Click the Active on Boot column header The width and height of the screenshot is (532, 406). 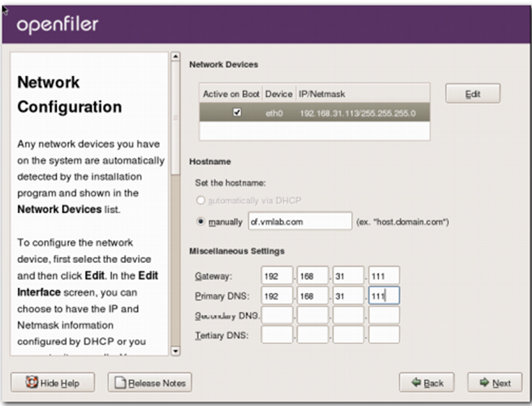click(231, 94)
